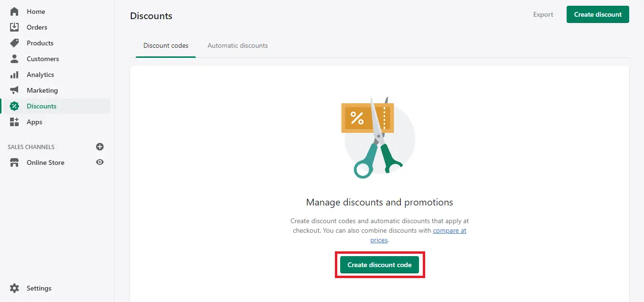This screenshot has width=644, height=302.
Task: Click the Create discount code button
Action: point(380,264)
